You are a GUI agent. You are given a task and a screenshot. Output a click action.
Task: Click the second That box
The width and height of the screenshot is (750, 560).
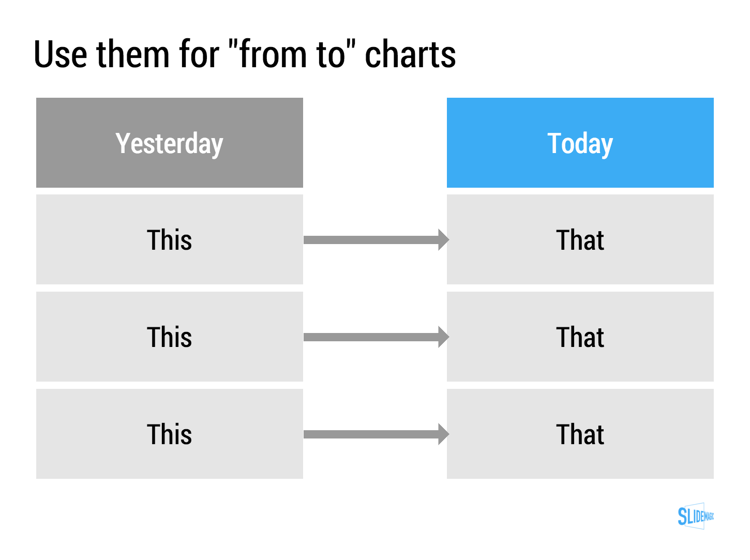tap(580, 337)
